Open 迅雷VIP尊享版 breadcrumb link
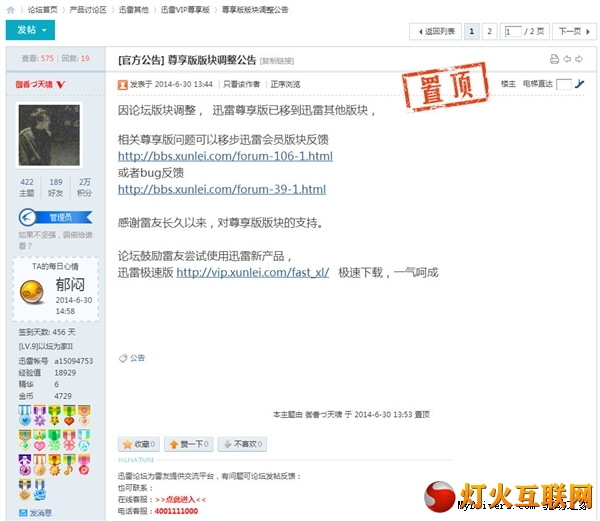This screenshot has height=521, width=600. pos(185,10)
